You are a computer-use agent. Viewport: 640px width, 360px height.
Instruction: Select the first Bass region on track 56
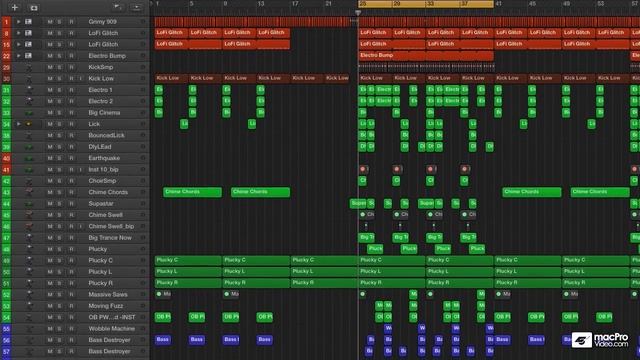coord(163,340)
